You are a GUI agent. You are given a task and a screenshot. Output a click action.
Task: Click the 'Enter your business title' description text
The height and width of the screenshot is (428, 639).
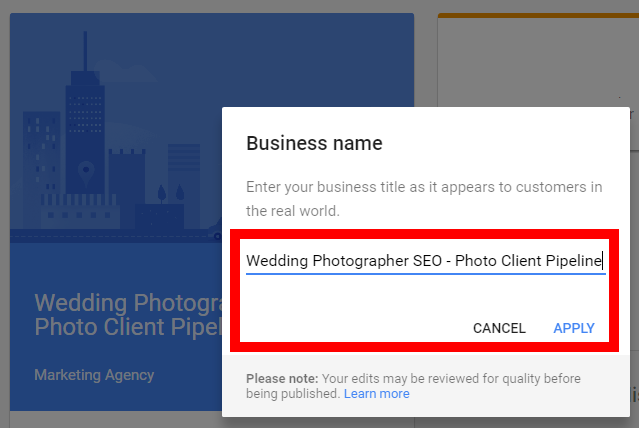coord(424,199)
